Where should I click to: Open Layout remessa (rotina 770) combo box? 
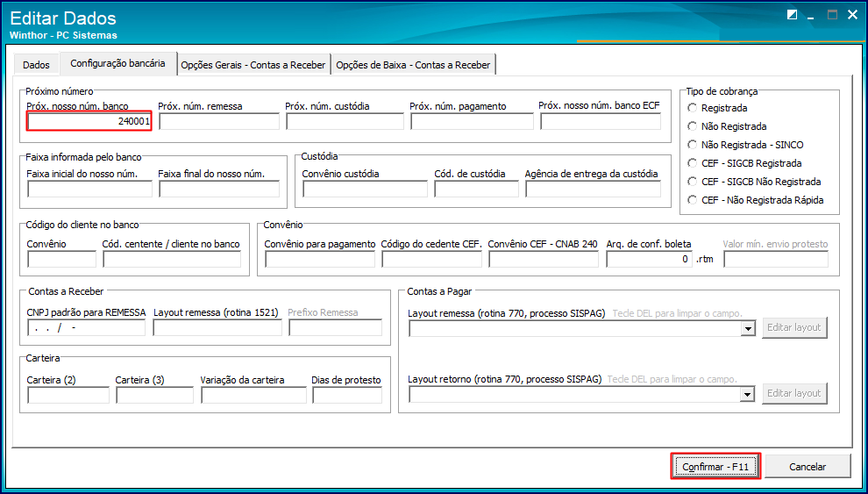[582, 329]
